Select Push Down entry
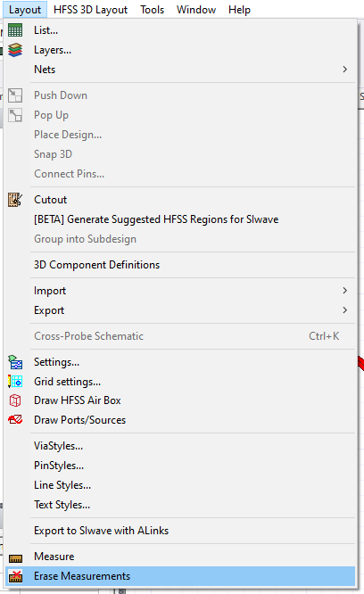The height and width of the screenshot is (594, 364). coord(180,95)
